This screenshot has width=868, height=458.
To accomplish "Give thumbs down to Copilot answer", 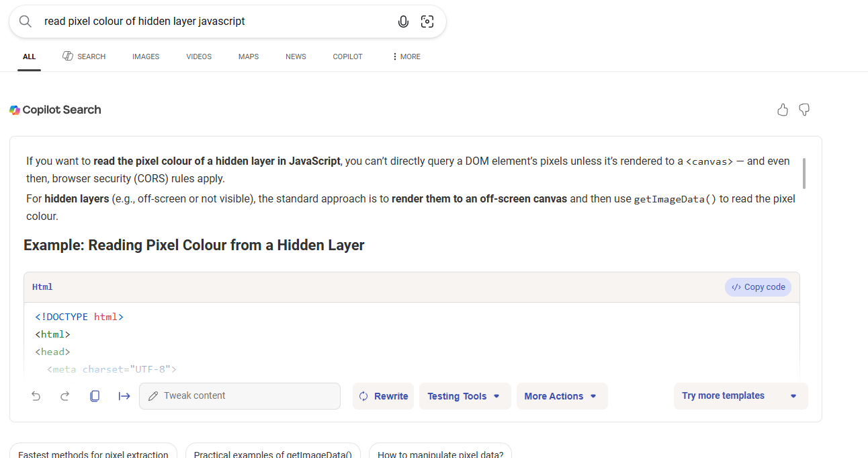I will click(x=804, y=110).
